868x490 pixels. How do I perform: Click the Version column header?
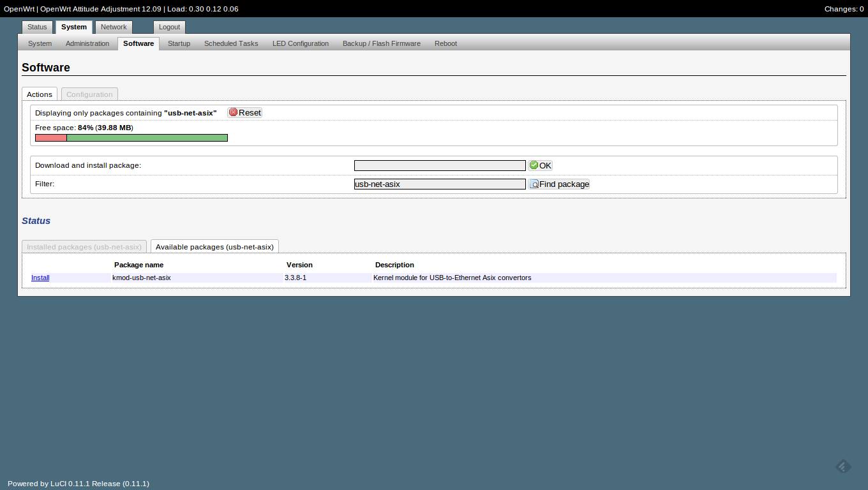[x=299, y=265]
